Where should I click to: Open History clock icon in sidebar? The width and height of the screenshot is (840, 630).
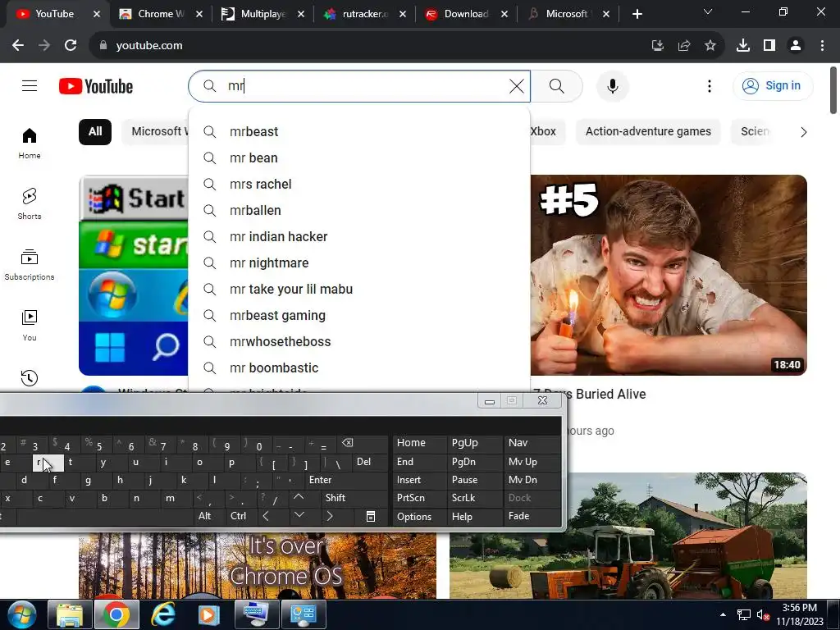[x=30, y=377]
